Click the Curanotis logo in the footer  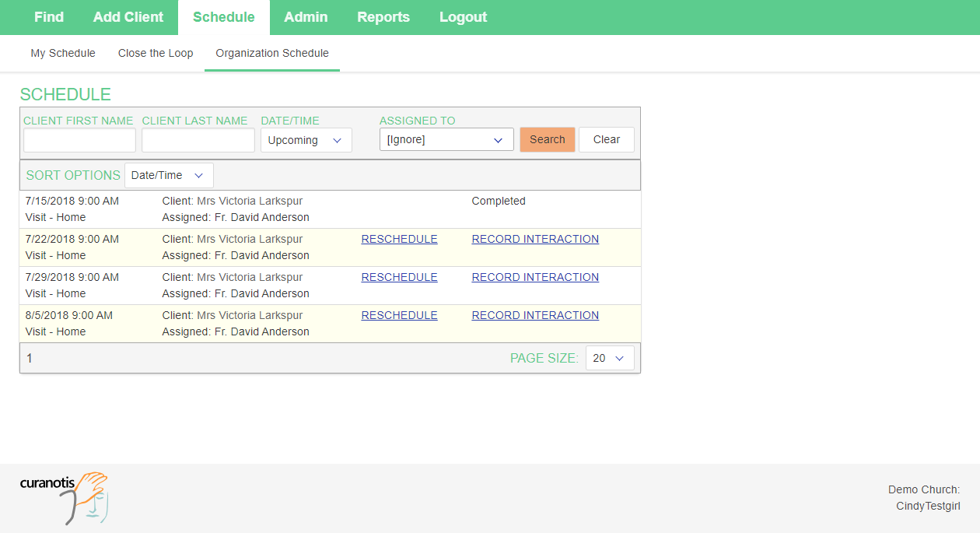[x=64, y=496]
